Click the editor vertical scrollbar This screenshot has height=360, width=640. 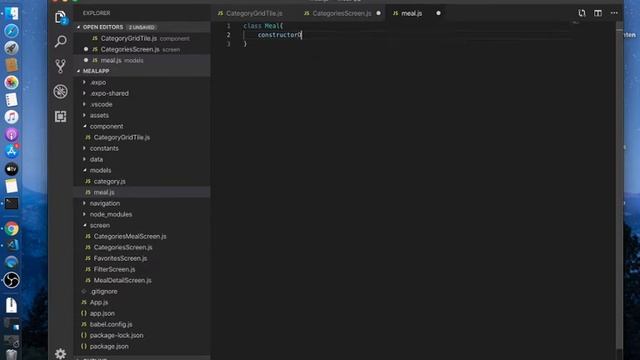[x=620, y=190]
